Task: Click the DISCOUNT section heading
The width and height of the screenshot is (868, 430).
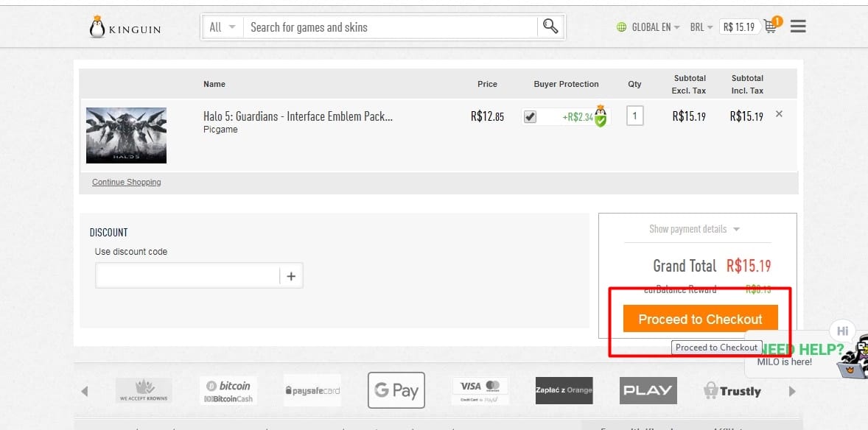Action: click(108, 233)
